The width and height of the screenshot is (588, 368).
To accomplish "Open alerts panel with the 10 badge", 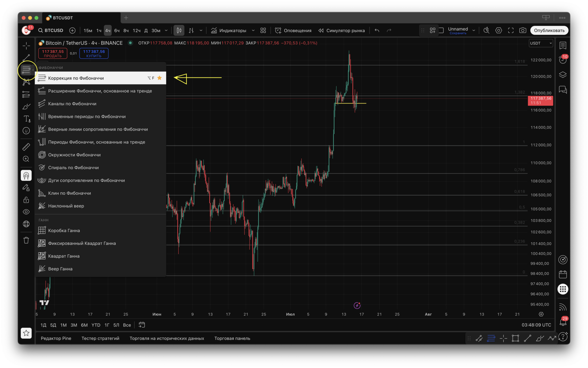I will [x=563, y=60].
